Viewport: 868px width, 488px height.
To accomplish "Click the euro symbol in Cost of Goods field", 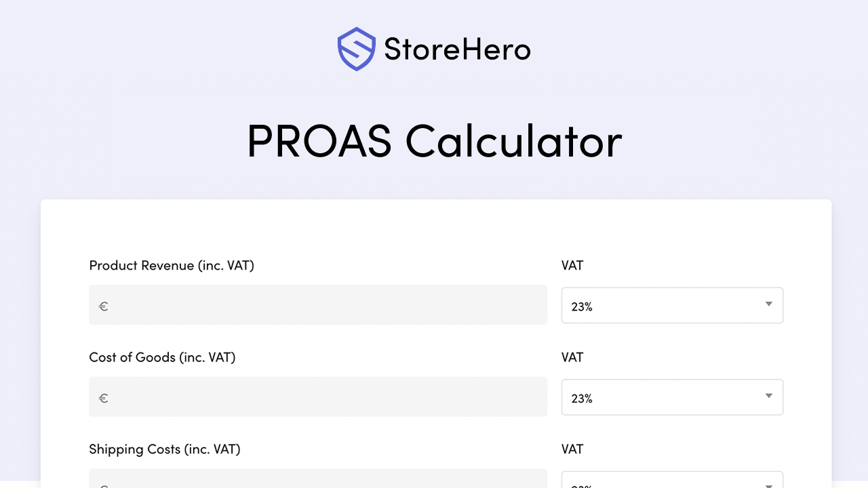I will [x=103, y=398].
